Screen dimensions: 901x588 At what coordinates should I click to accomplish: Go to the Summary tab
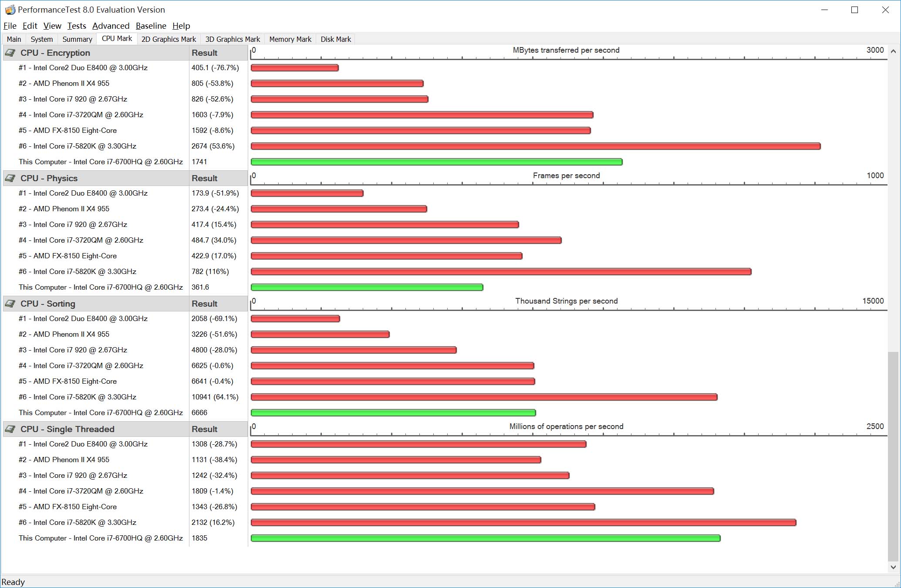click(77, 39)
